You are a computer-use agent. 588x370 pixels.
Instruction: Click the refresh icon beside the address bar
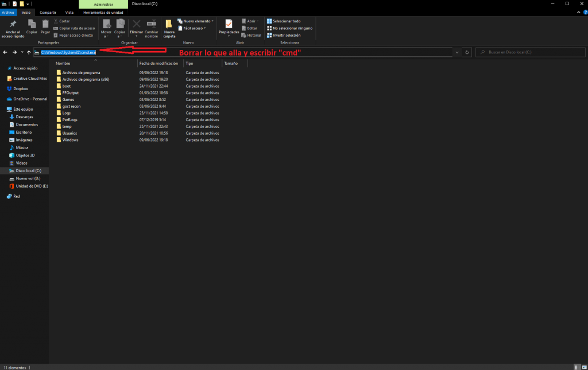coord(467,52)
